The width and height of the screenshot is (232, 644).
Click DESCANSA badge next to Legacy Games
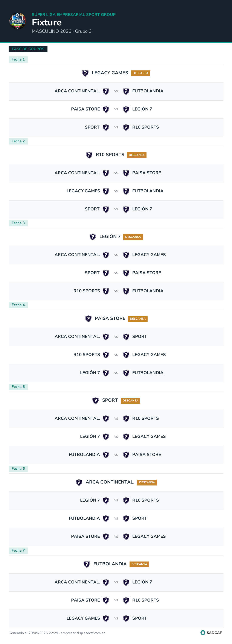[x=140, y=73]
